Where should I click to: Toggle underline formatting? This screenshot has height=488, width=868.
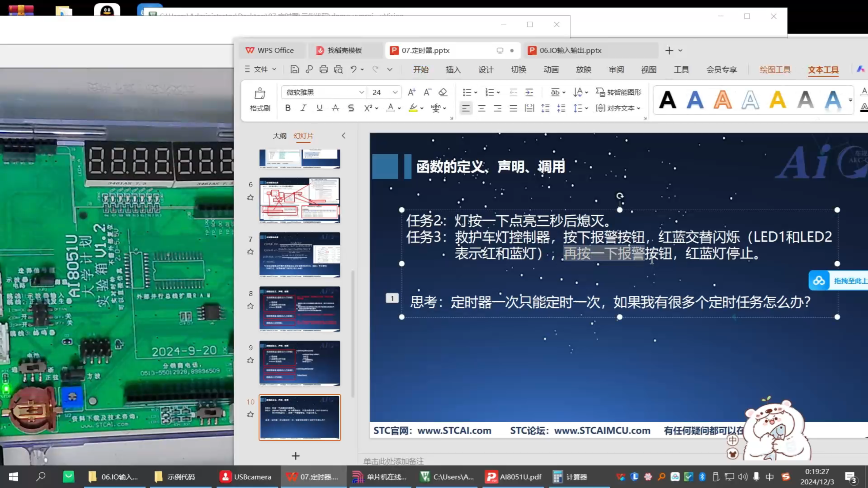[319, 108]
